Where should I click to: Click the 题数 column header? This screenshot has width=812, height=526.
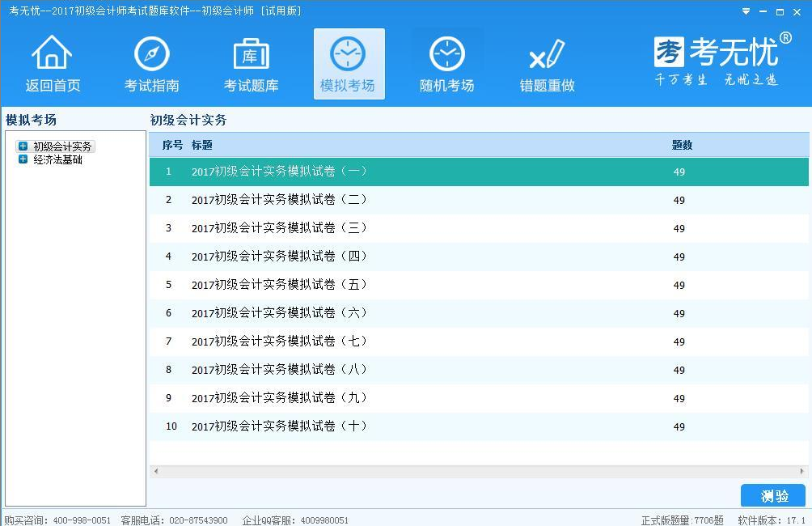click(x=682, y=145)
